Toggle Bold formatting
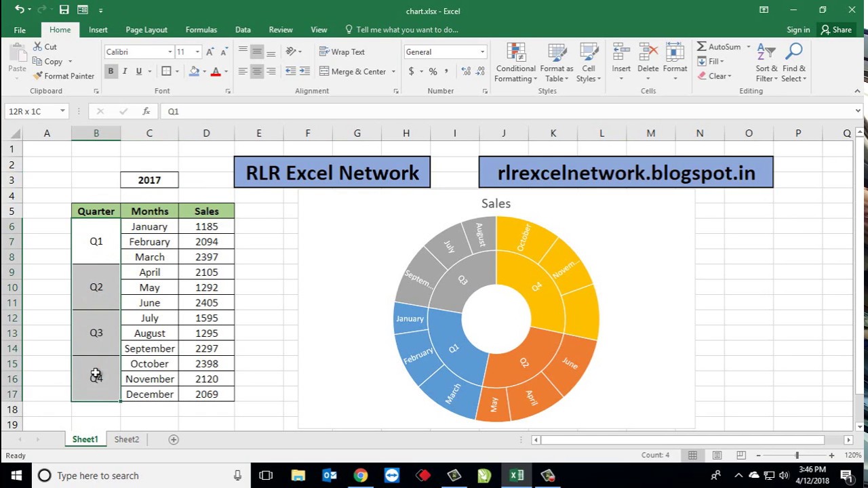Screen dimensions: 868x488 [x=111, y=71]
